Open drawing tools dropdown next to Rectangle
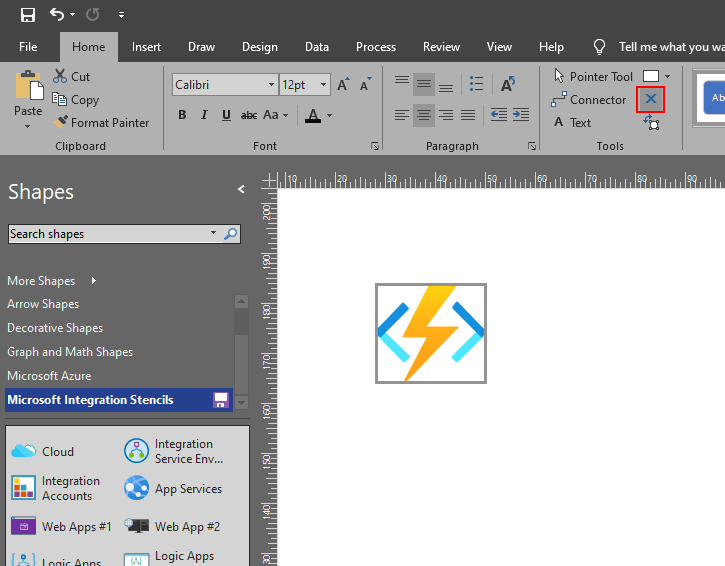This screenshot has height=566, width=725. pyautogui.click(x=667, y=76)
